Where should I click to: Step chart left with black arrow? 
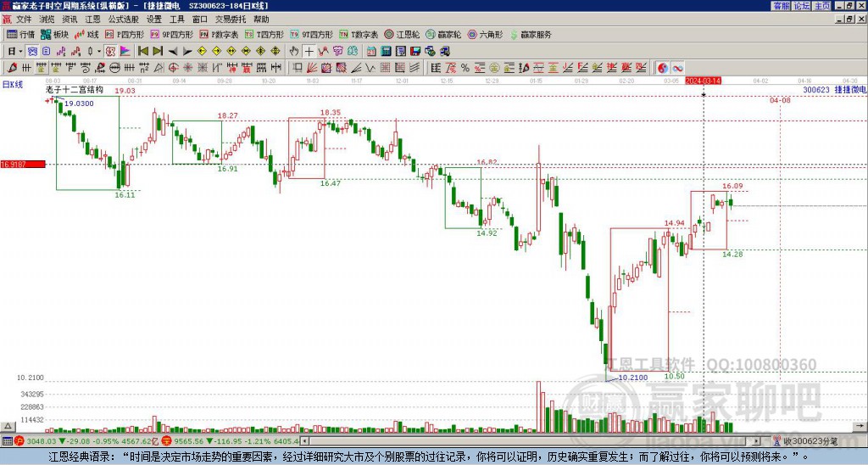click(x=173, y=52)
